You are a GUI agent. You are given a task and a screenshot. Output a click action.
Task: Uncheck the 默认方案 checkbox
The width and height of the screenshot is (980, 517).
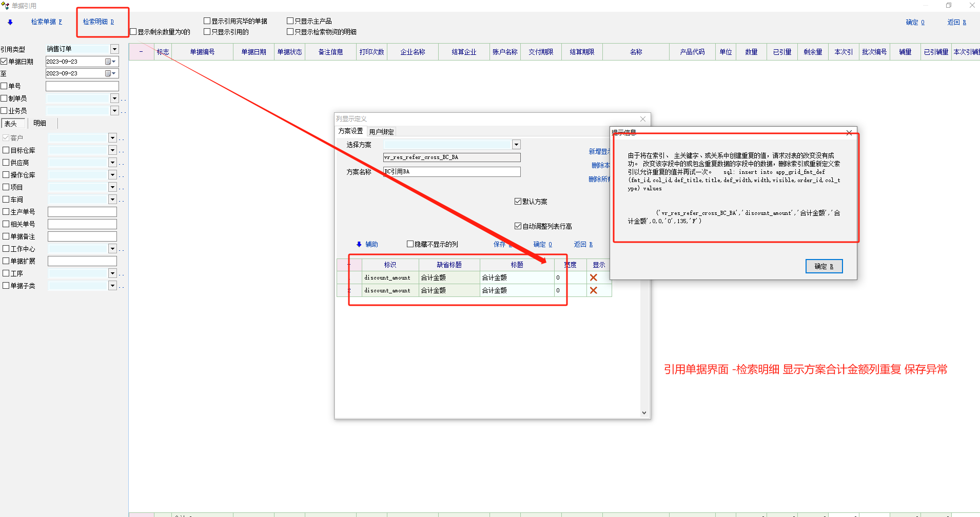coord(518,202)
